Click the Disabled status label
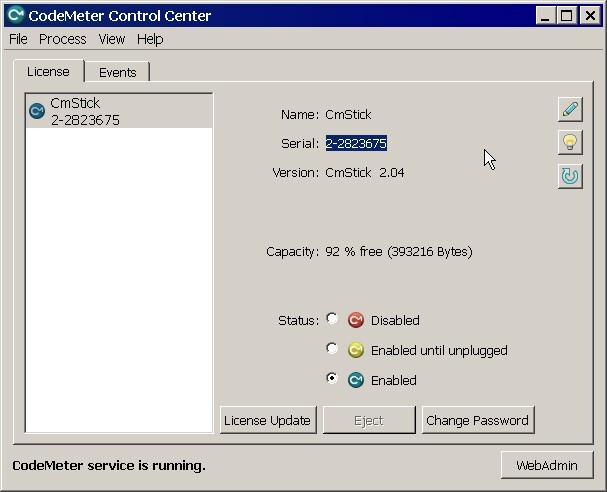The image size is (607, 492). pos(395,321)
